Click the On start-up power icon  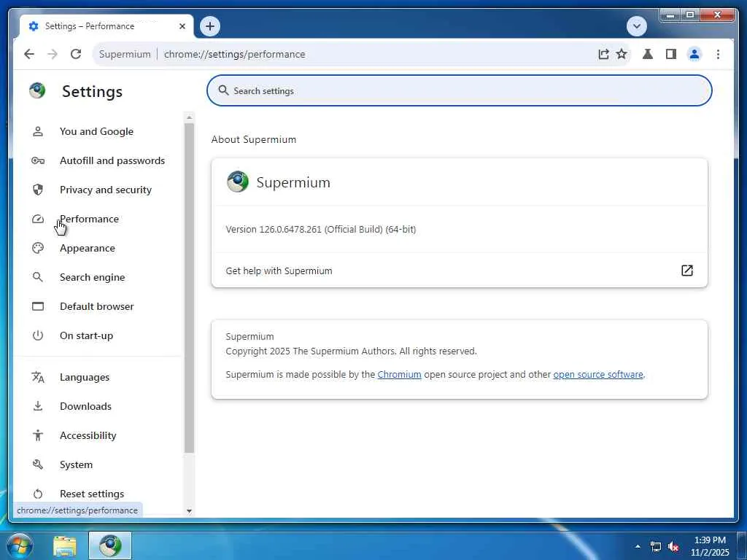[x=38, y=335]
